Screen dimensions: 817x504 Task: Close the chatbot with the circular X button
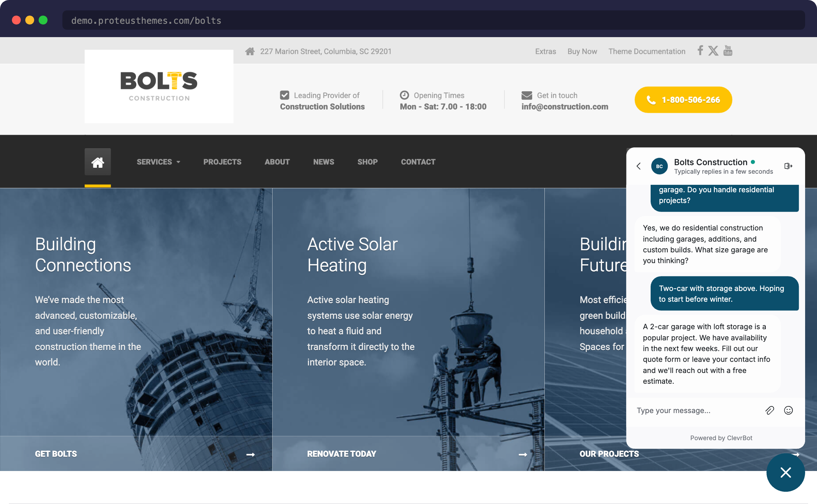coord(786,473)
